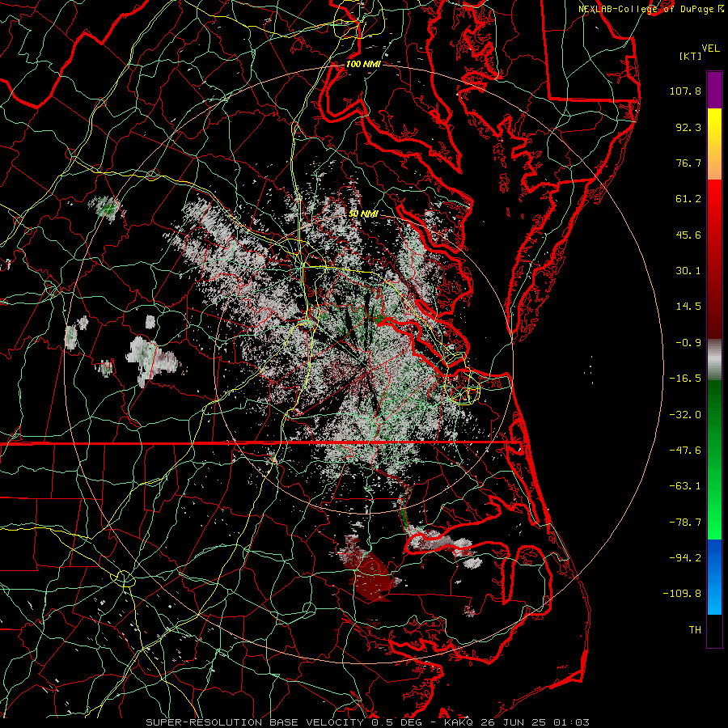728x728 pixels.
Task: Click the 50 NMI range ring label
Action: click(x=363, y=214)
